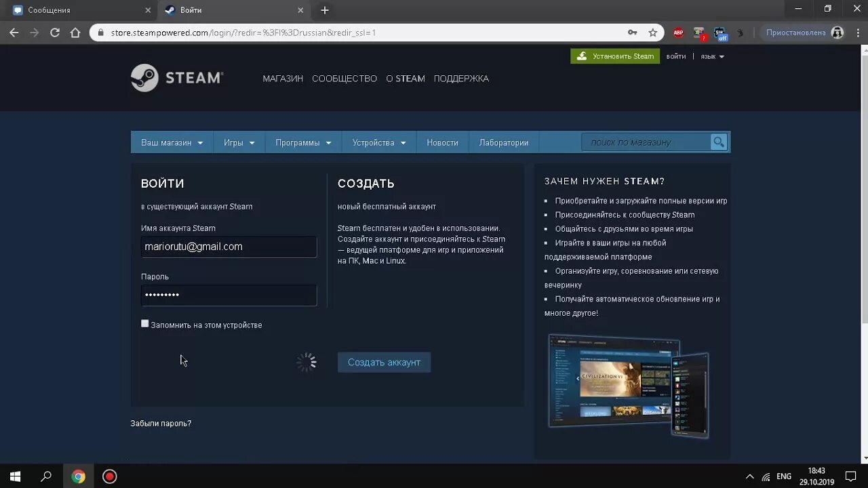Open the Chrome profile avatar
This screenshot has width=868, height=488.
837,33
